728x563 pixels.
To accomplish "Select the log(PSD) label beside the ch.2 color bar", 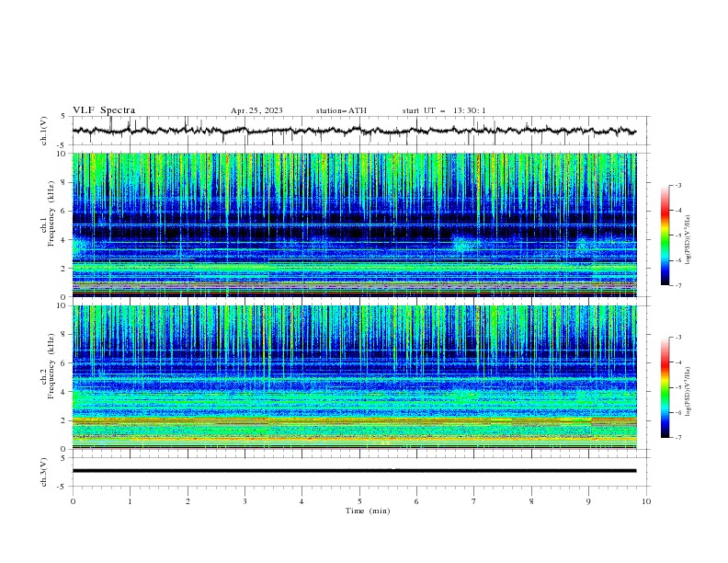I will [x=688, y=392].
